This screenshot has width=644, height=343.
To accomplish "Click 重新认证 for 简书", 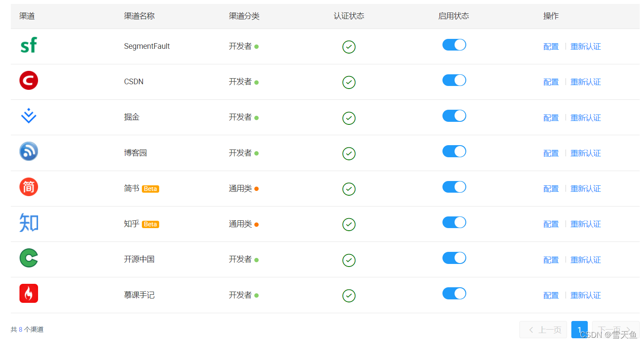I will [x=586, y=189].
